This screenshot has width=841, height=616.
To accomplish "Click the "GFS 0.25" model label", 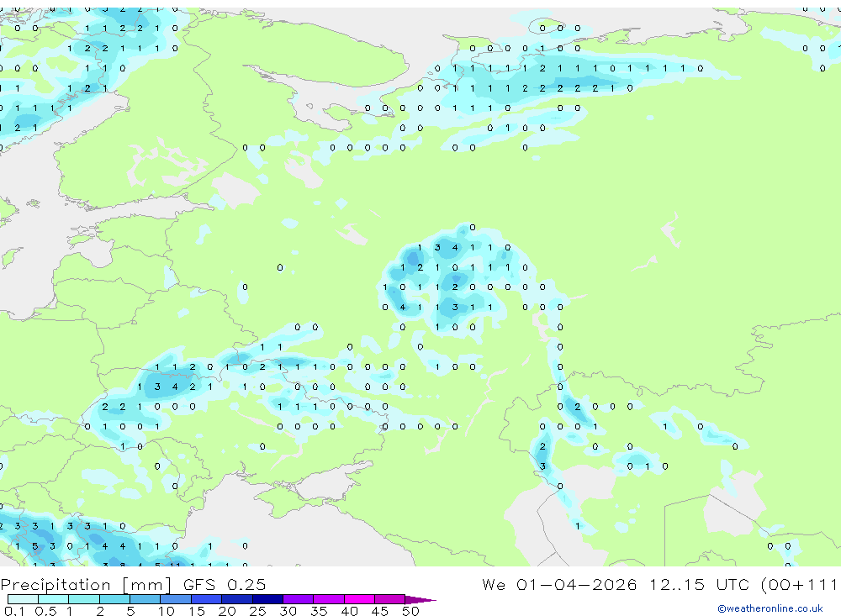I will pos(225,584).
